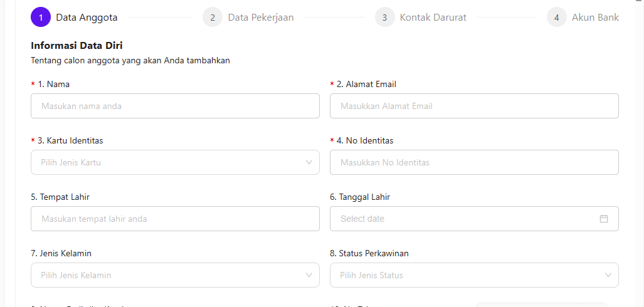Open the calendar icon in Tanggal Lahir
This screenshot has height=307, width=644.
(x=604, y=219)
